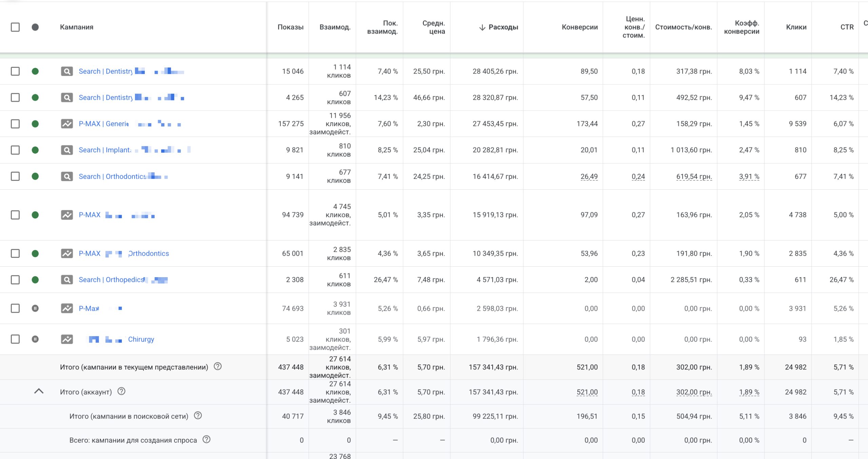
Task: Open the Search | Orthodontics campaign link
Action: (x=112, y=176)
